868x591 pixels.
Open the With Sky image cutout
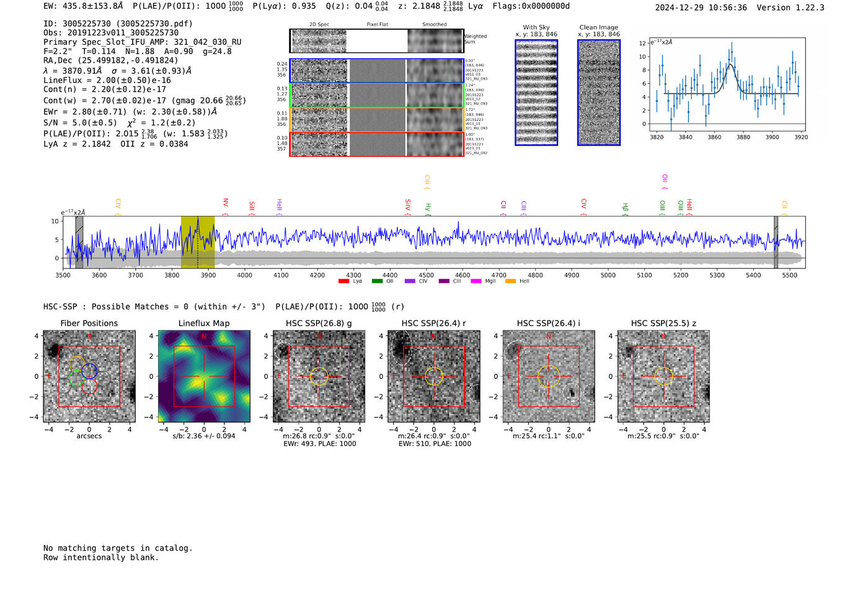pyautogui.click(x=536, y=92)
